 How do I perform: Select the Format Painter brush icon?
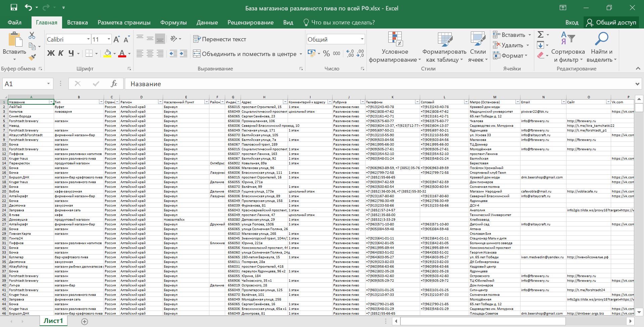tap(32, 57)
